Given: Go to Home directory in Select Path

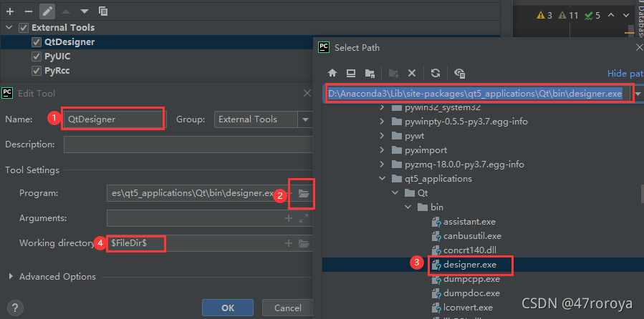Looking at the screenshot, I should pos(332,73).
